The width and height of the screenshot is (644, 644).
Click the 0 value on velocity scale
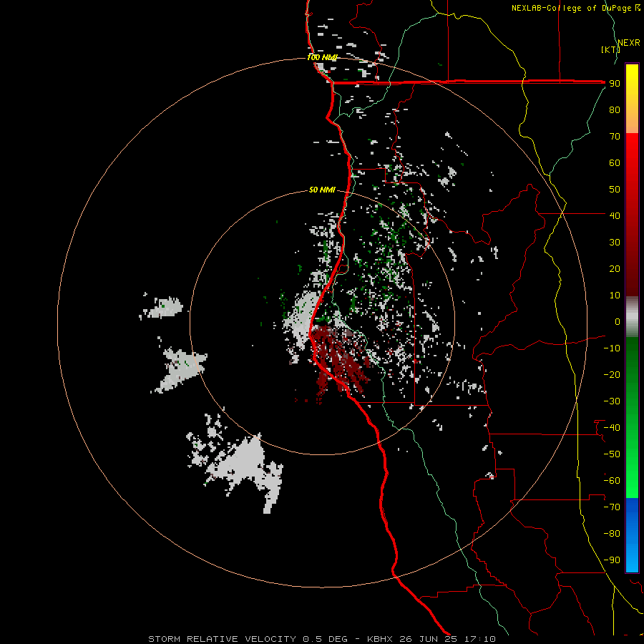pyautogui.click(x=618, y=321)
